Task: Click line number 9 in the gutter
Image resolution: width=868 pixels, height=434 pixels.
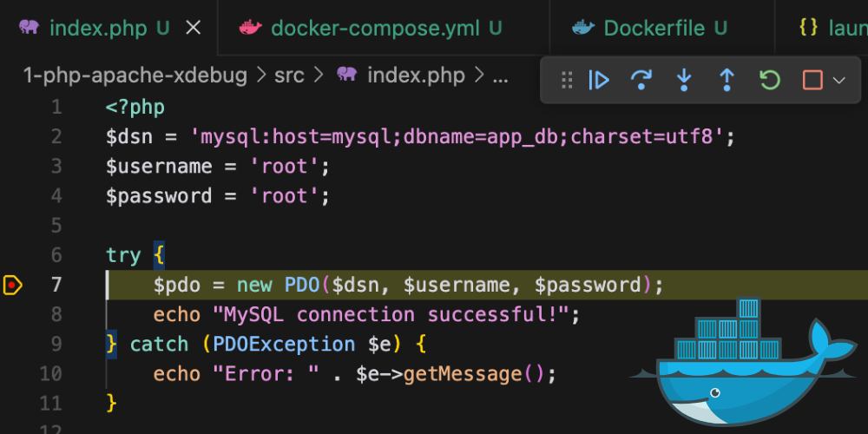Action: pyautogui.click(x=56, y=345)
